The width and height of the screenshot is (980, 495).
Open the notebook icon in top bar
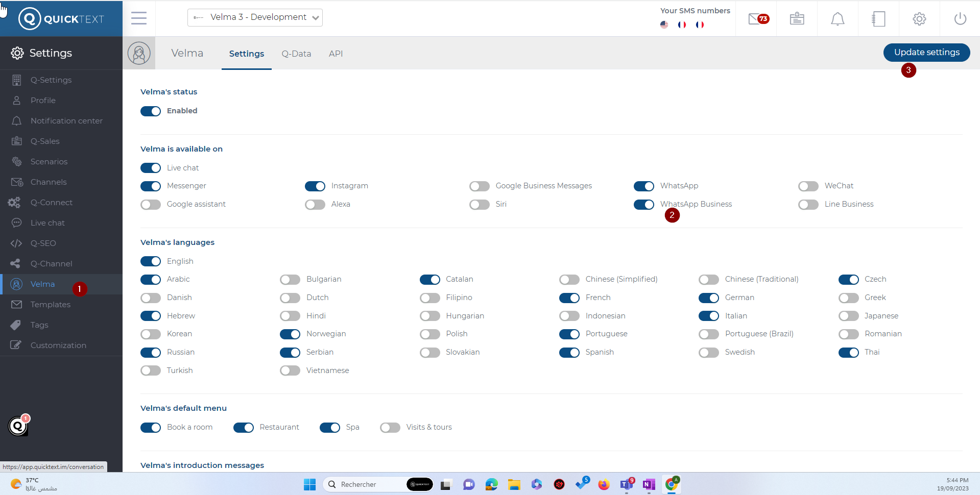(878, 19)
